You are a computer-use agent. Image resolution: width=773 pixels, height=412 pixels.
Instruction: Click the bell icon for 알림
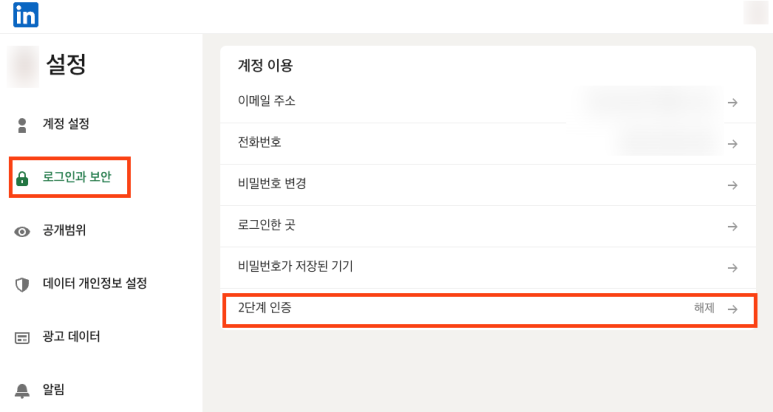tap(22, 391)
